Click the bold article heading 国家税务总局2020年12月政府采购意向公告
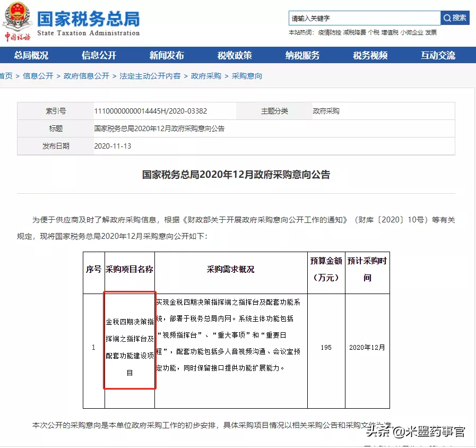The width and height of the screenshot is (476, 448). click(x=236, y=175)
